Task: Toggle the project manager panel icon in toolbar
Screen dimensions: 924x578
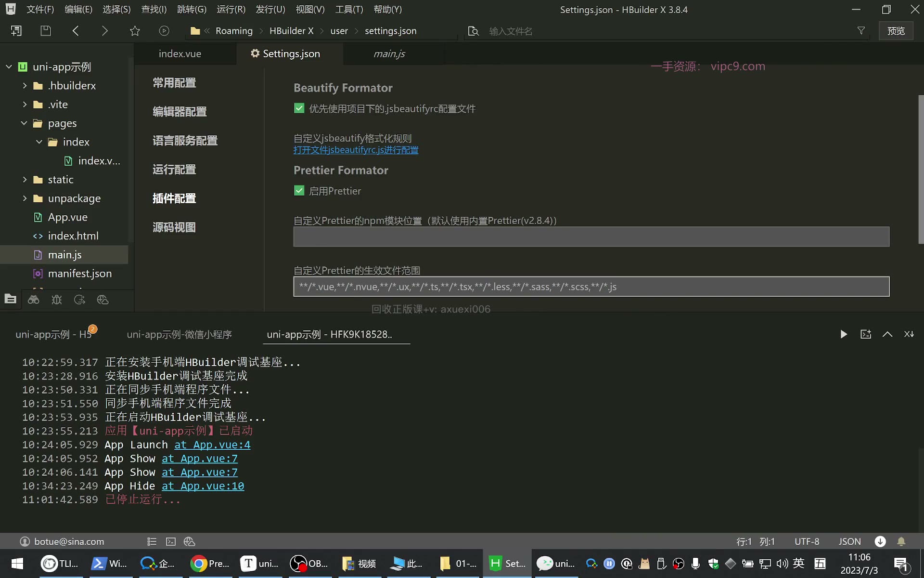Action: (x=16, y=31)
